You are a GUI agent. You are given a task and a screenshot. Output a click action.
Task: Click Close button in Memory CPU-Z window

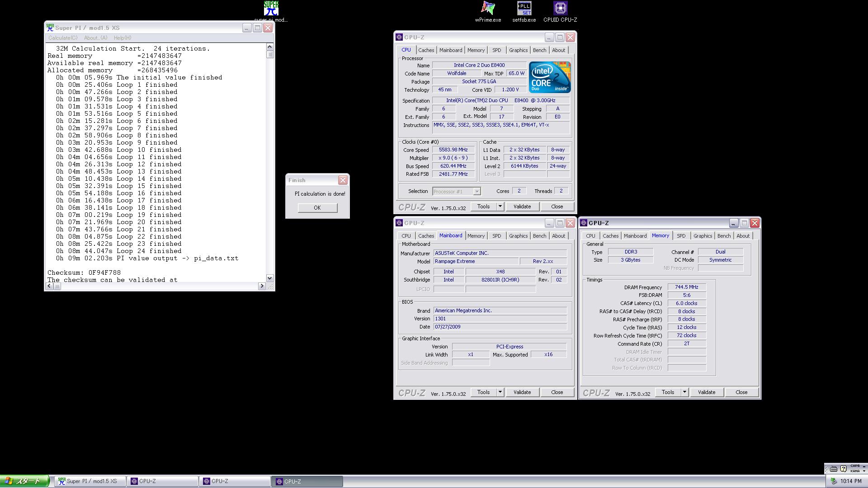point(741,392)
